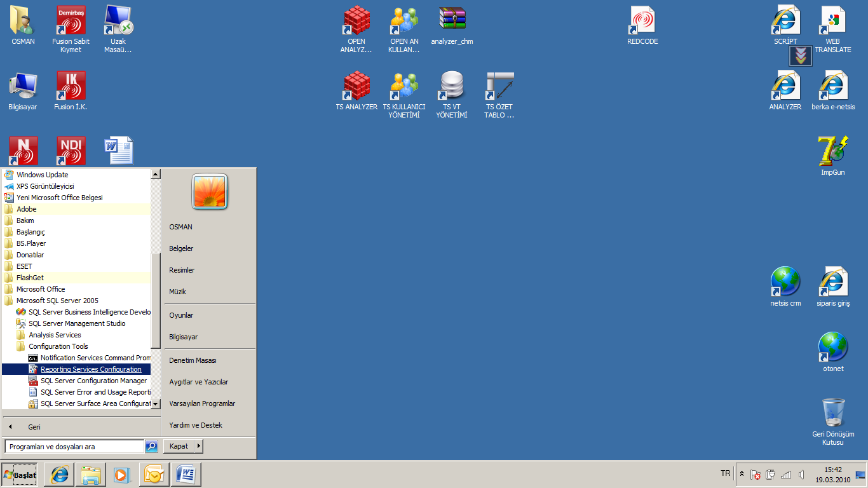Open the REDCODE desktop shortcut
Screen dimensions: 868x488
pos(642,20)
